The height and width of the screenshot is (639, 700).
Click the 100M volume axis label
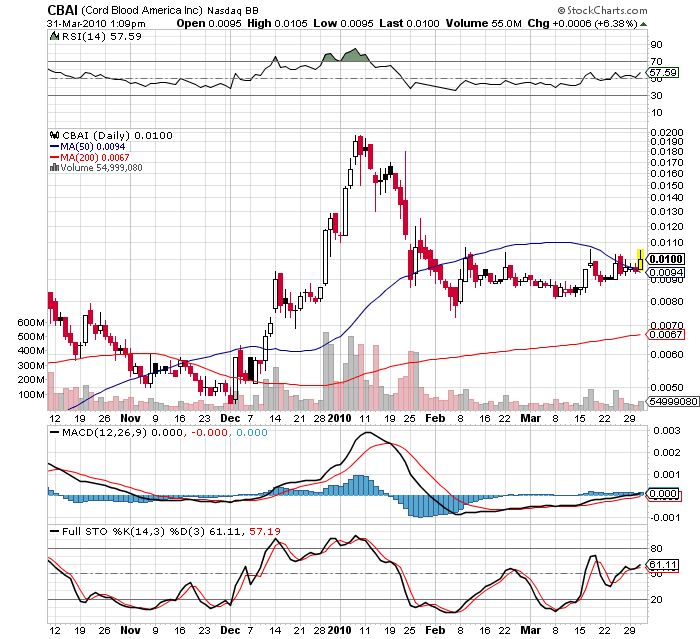[31, 395]
